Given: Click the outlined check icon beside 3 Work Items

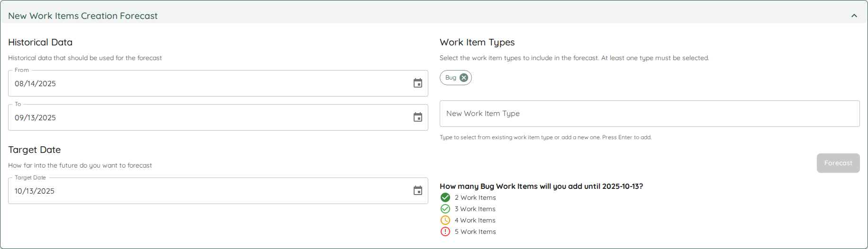Looking at the screenshot, I should pyautogui.click(x=445, y=209).
